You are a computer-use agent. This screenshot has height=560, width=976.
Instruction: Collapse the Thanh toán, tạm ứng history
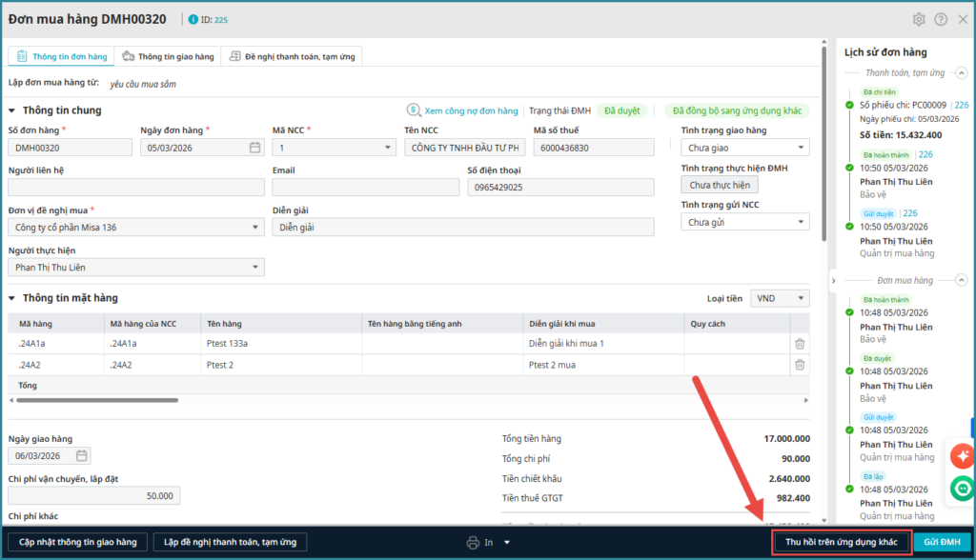pos(962,72)
